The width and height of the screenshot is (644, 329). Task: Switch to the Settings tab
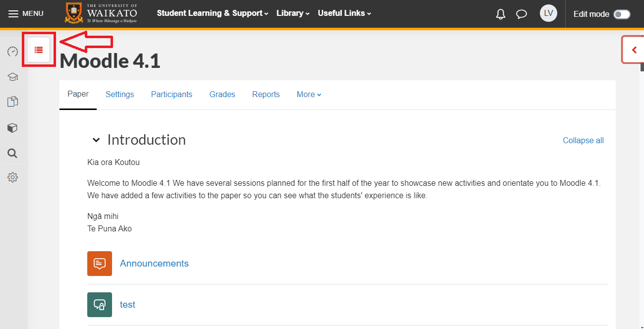(119, 95)
